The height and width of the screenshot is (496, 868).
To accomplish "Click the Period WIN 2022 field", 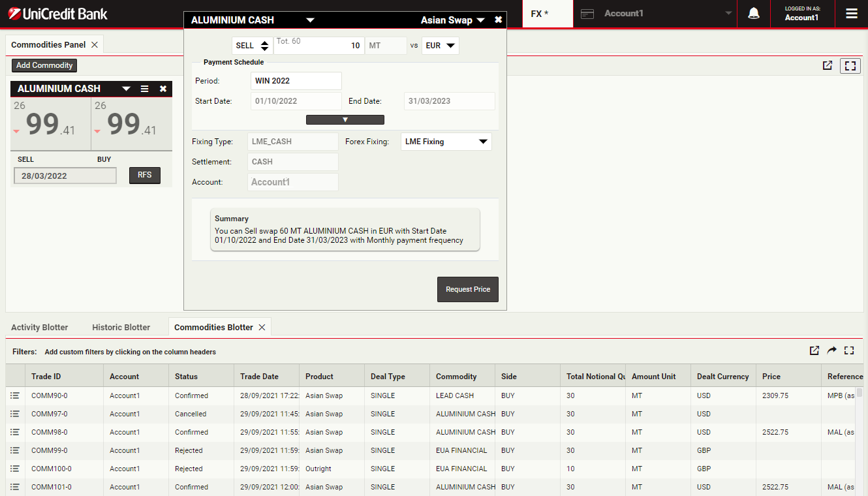I will pyautogui.click(x=296, y=81).
